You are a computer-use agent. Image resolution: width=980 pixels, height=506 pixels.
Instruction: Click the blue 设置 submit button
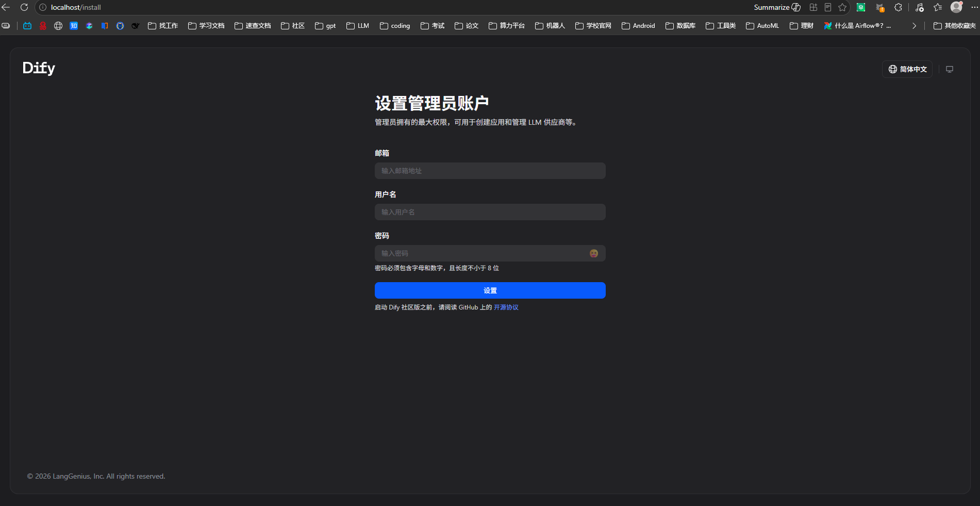pos(490,290)
